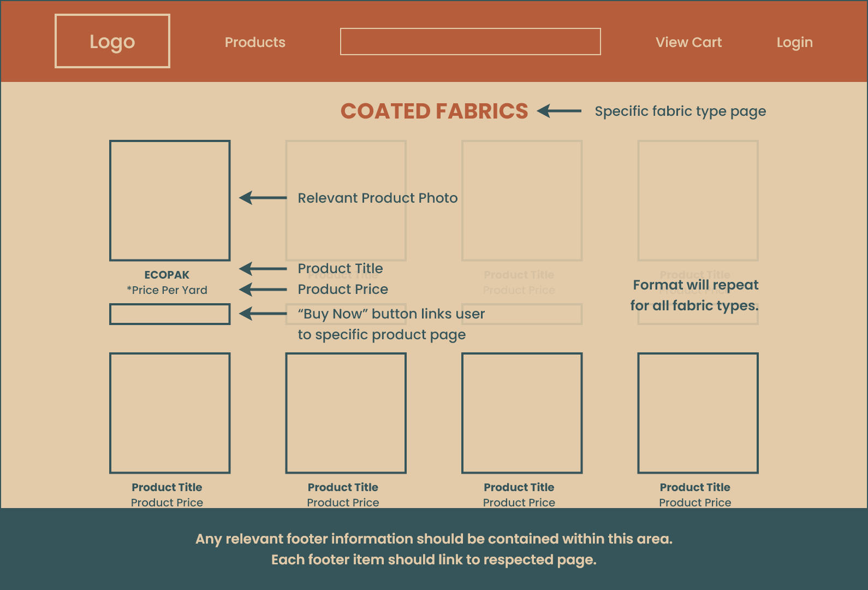Click the Logo box in header
This screenshot has width=868, height=590.
point(112,42)
